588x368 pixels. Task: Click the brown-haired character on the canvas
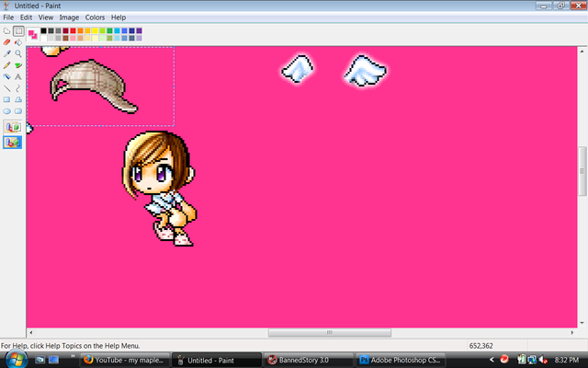click(159, 188)
